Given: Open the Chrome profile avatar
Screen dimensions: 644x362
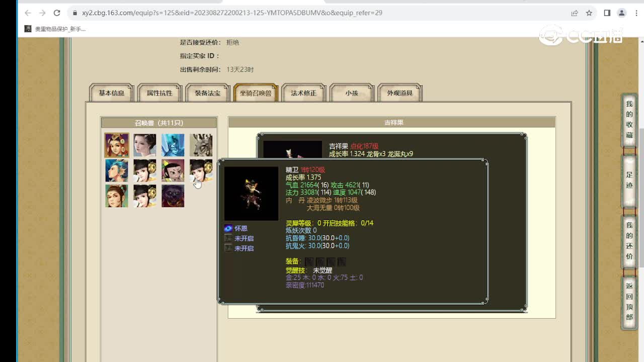Looking at the screenshot, I should [x=622, y=13].
